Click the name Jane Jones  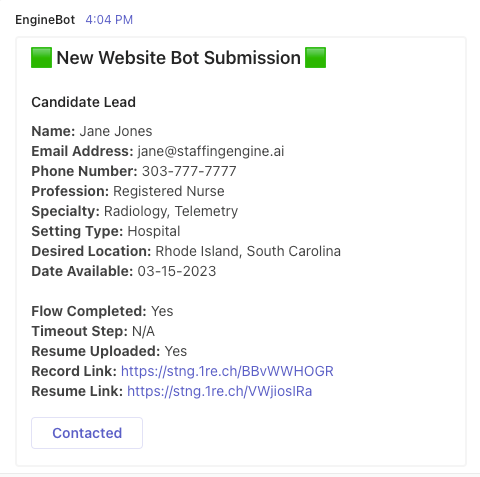(x=116, y=131)
